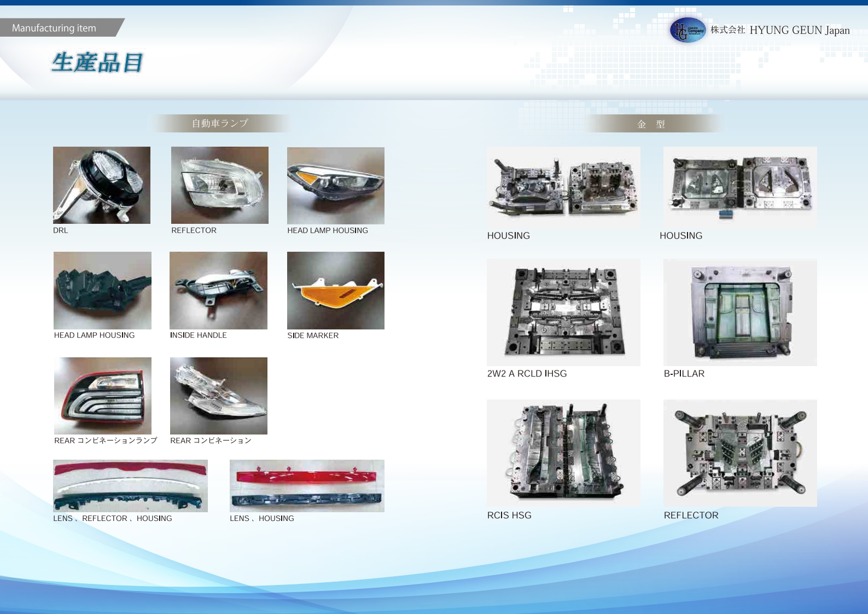Click the amber SIDE MARKER photo

pos(336,291)
